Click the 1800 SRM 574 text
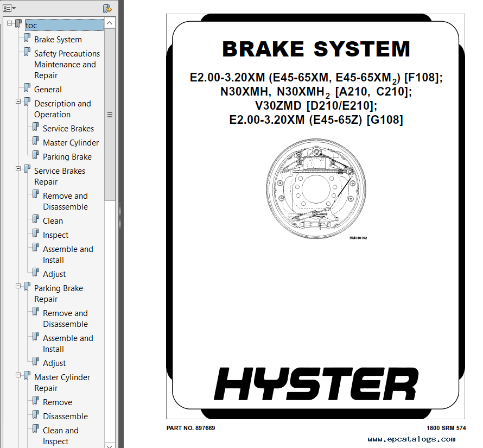This screenshot has width=483, height=448. click(446, 428)
